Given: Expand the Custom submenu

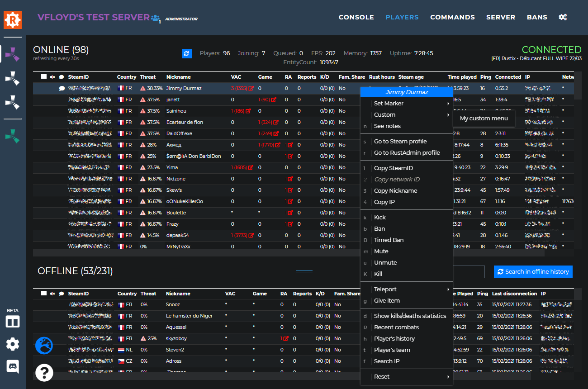Looking at the screenshot, I should click(x=407, y=115).
